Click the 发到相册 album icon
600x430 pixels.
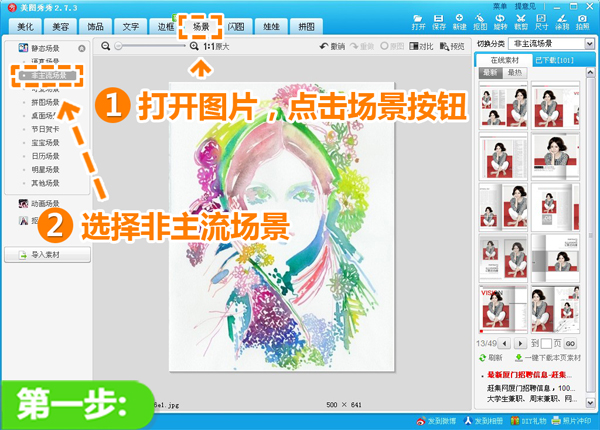click(468, 421)
